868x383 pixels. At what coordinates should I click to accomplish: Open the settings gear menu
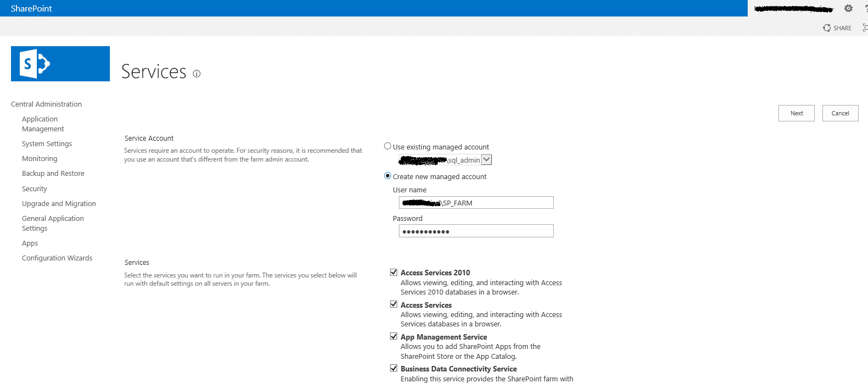pyautogui.click(x=848, y=8)
